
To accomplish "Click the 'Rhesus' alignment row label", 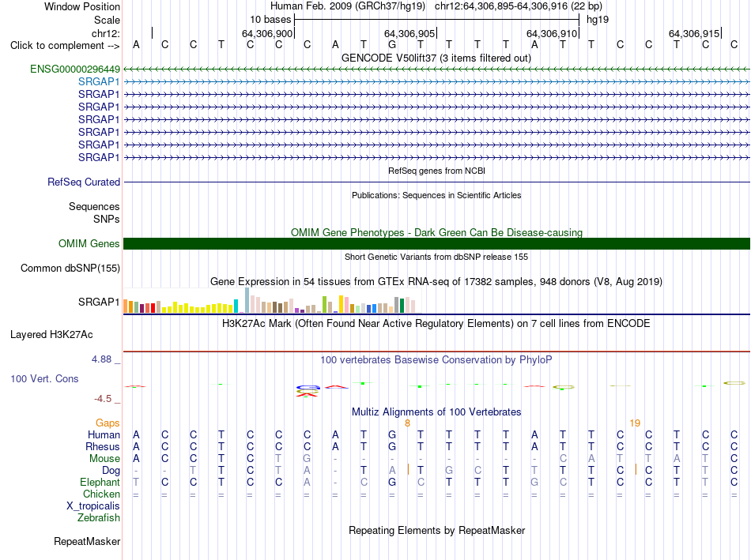I will click(103, 446).
